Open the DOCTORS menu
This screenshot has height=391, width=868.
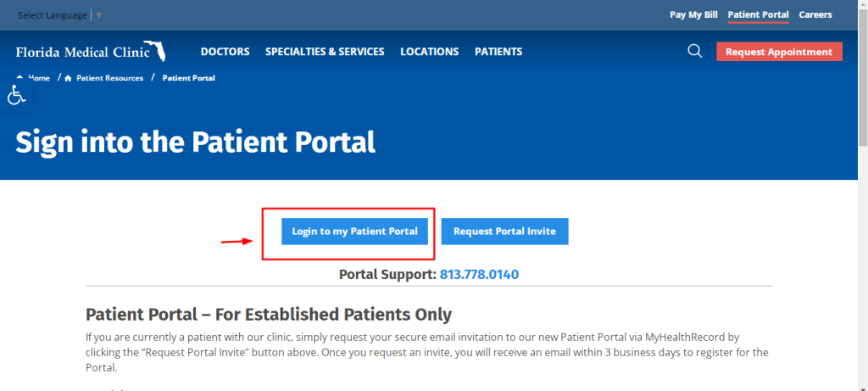(225, 52)
